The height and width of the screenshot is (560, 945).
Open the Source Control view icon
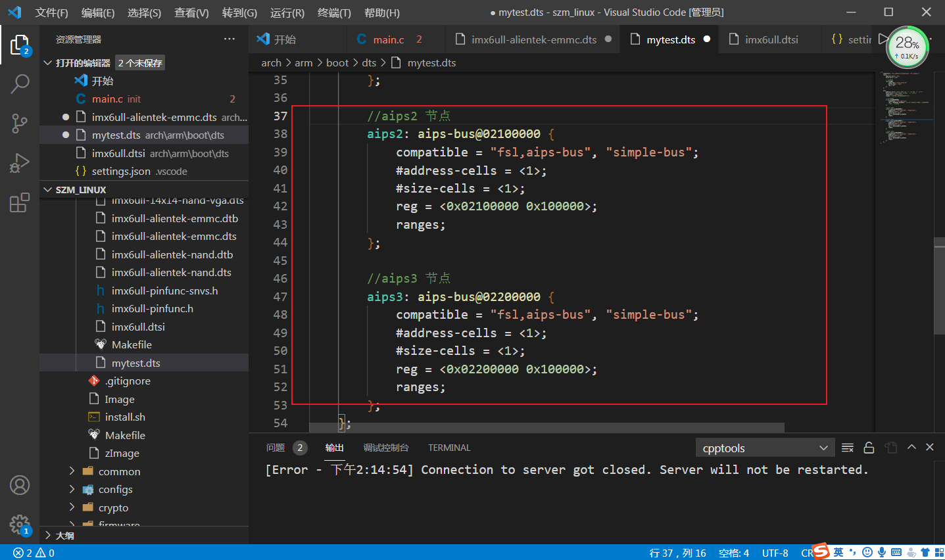click(20, 123)
